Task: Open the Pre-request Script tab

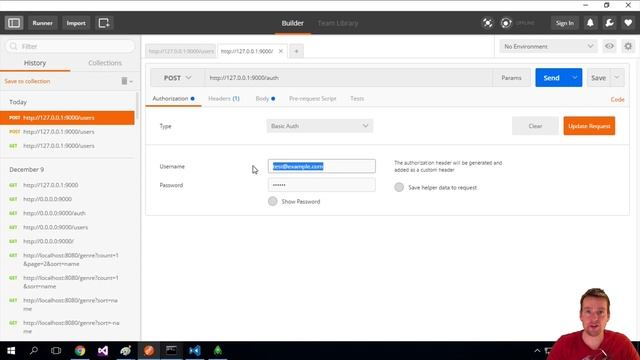Action: (x=313, y=98)
